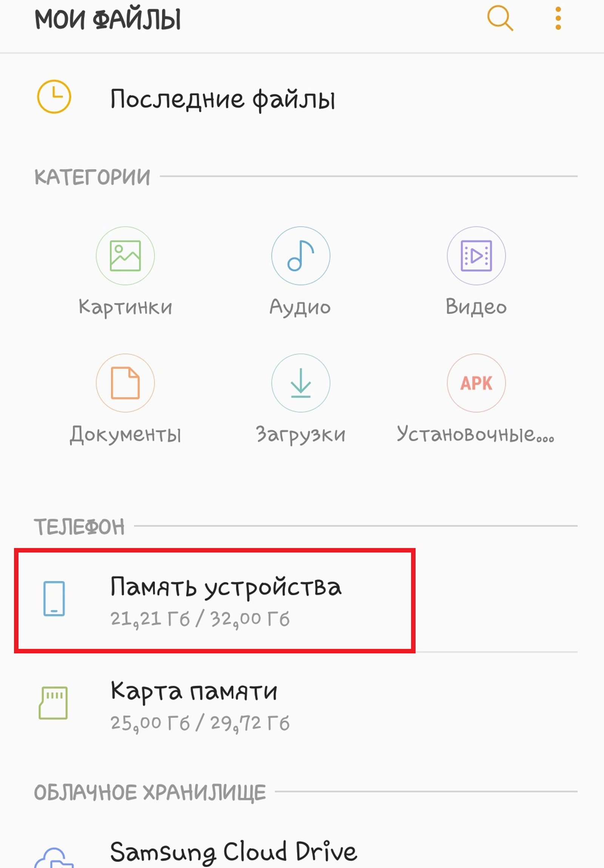Open the APK installation files icon
Screen dimensions: 604x868
476,383
